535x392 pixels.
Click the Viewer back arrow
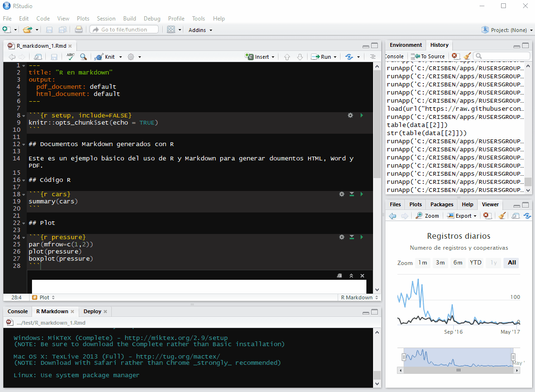coord(392,216)
